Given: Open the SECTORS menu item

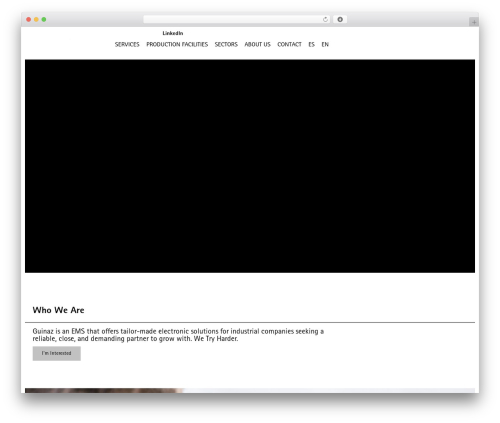Looking at the screenshot, I should click(x=226, y=44).
